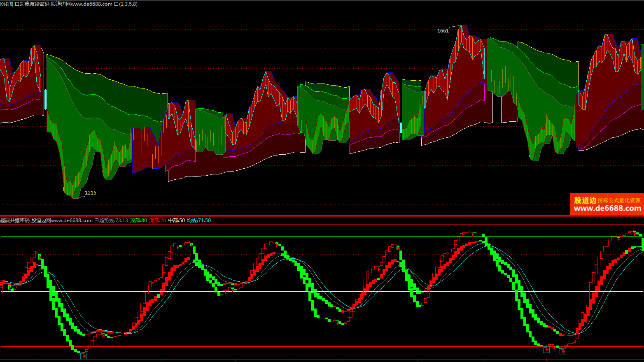Select the 超赢共振密码 indicator title
Image resolution: width=644 pixels, height=362 pixels.
point(15,220)
